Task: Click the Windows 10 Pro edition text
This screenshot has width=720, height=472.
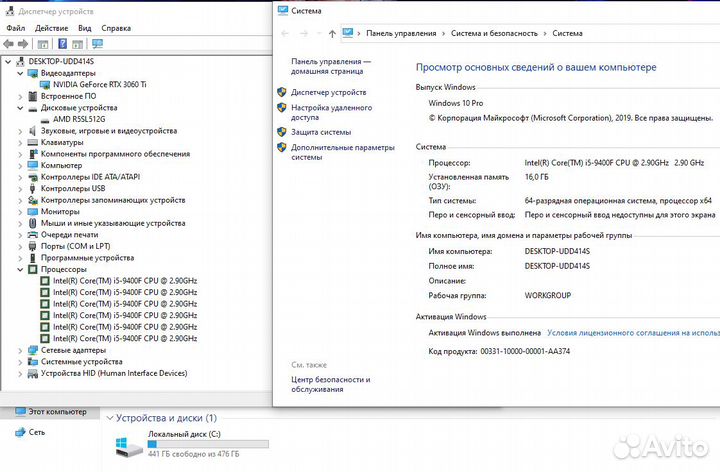Action: point(456,103)
